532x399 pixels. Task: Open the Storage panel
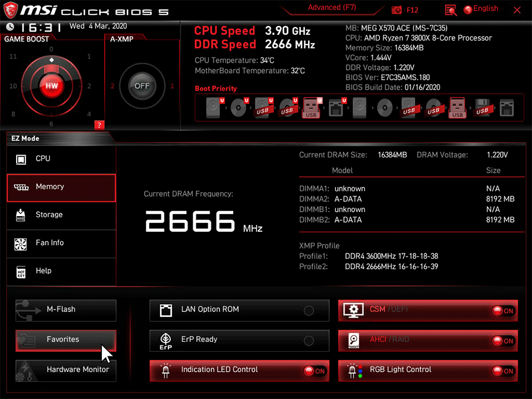[61, 214]
